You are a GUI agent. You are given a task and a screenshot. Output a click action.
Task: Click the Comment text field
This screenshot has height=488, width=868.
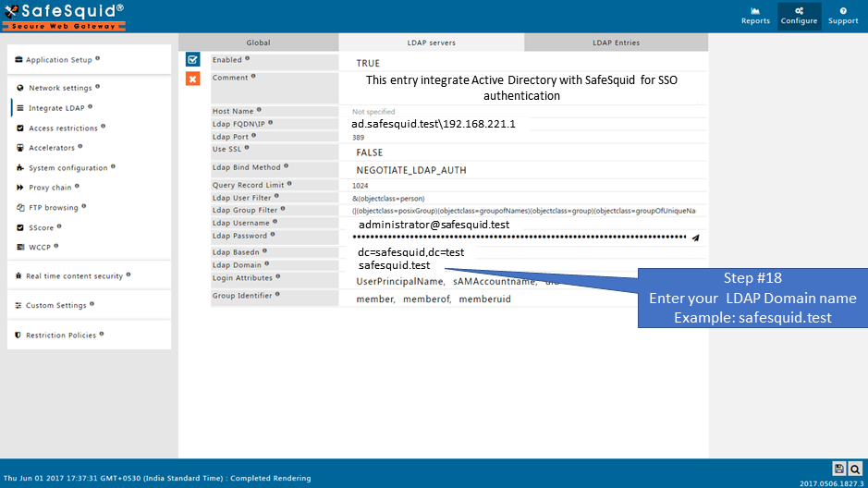(523, 88)
